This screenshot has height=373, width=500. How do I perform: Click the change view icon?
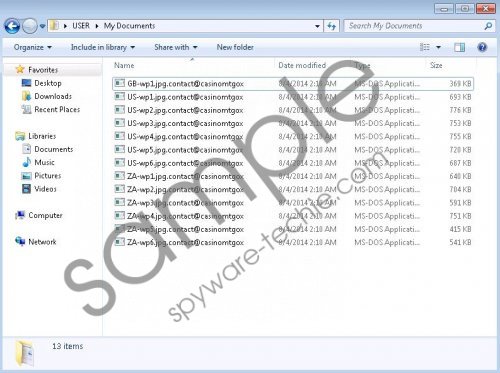424,47
